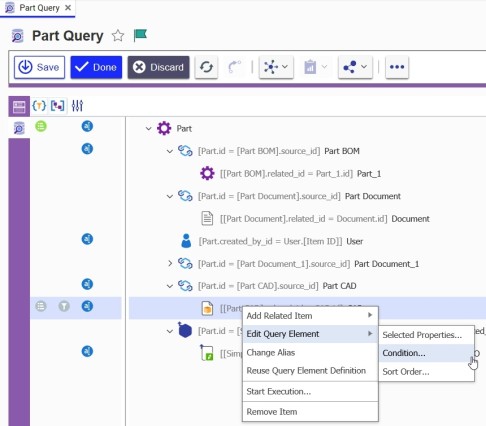Click blue alias icon in Part CAD row
Screen dimensions: 486x426
[87, 284]
